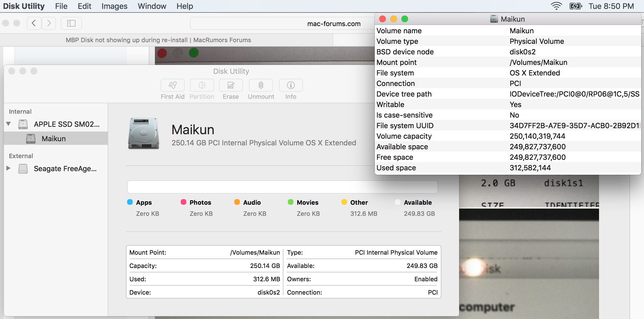Select the Maikun volume in sidebar

(56, 138)
